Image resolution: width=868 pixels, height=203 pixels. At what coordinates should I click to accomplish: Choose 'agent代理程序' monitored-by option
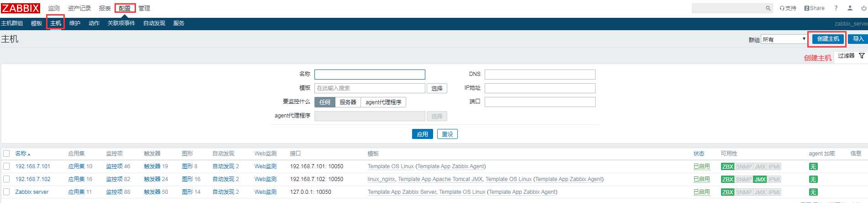383,102
